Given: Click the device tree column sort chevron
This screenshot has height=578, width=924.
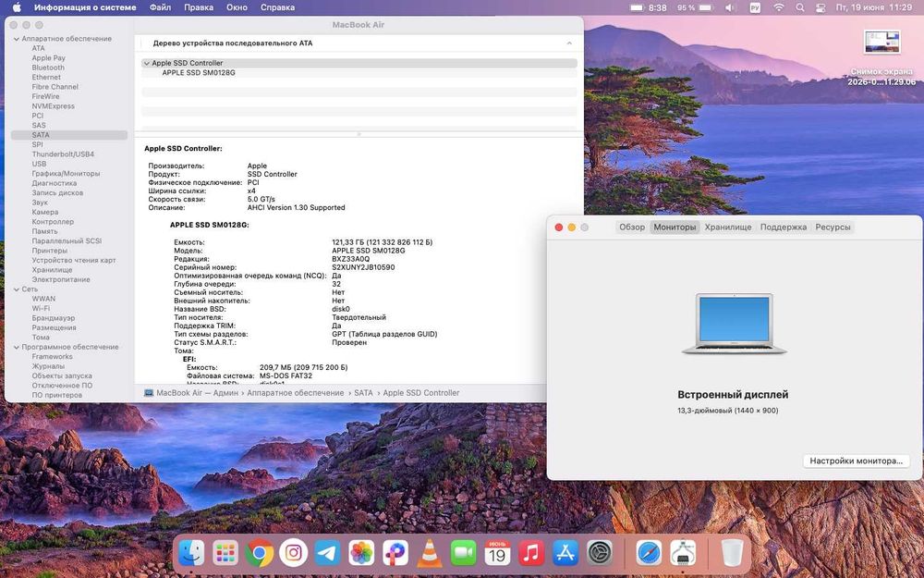Looking at the screenshot, I should point(569,43).
